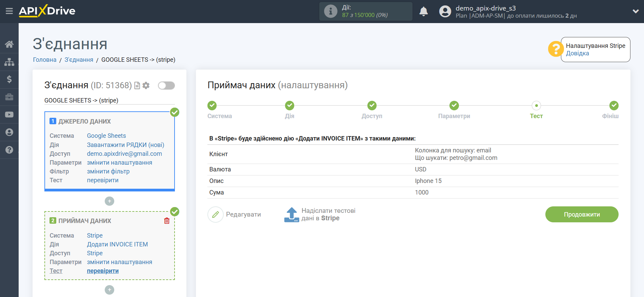Click перевірити in data source block
This screenshot has height=297, width=644.
[x=103, y=180]
